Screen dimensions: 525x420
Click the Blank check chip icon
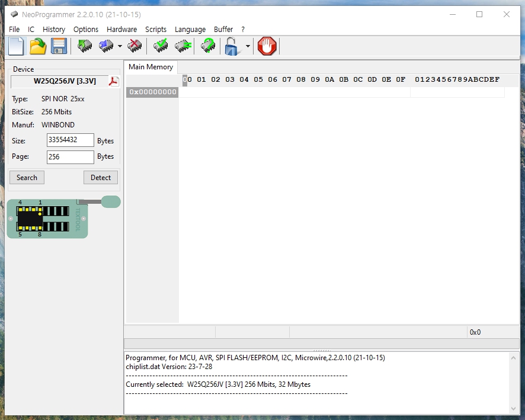(x=183, y=46)
